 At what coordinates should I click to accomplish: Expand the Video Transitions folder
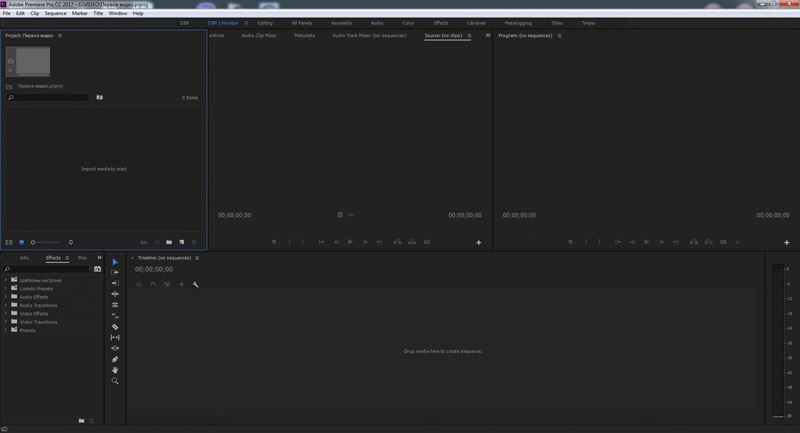[6, 322]
